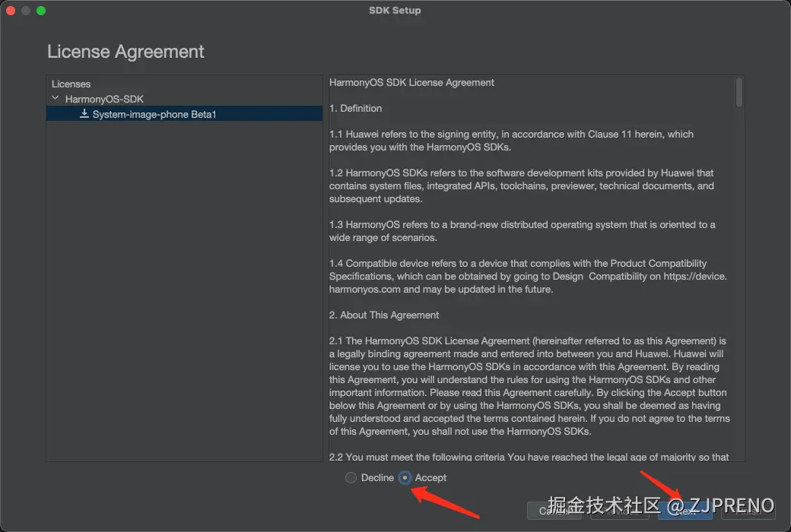Click the License Agreement page heading
This screenshot has height=532, width=791.
point(125,52)
